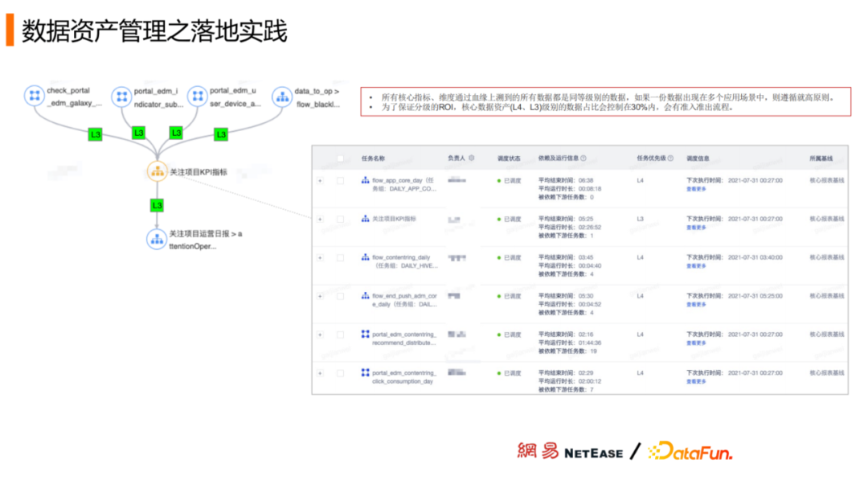
Task: Click next execution time 2021-07-31 05:25:00
Action: 755,296
